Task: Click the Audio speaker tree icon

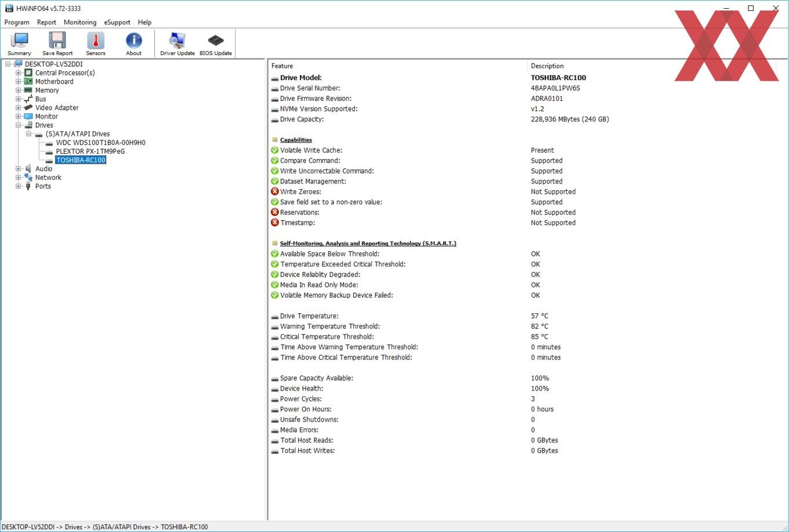Action: (28, 169)
